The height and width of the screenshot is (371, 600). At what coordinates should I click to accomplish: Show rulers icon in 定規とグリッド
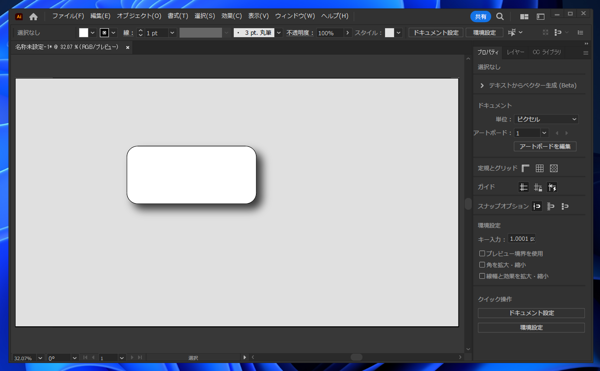(x=525, y=168)
